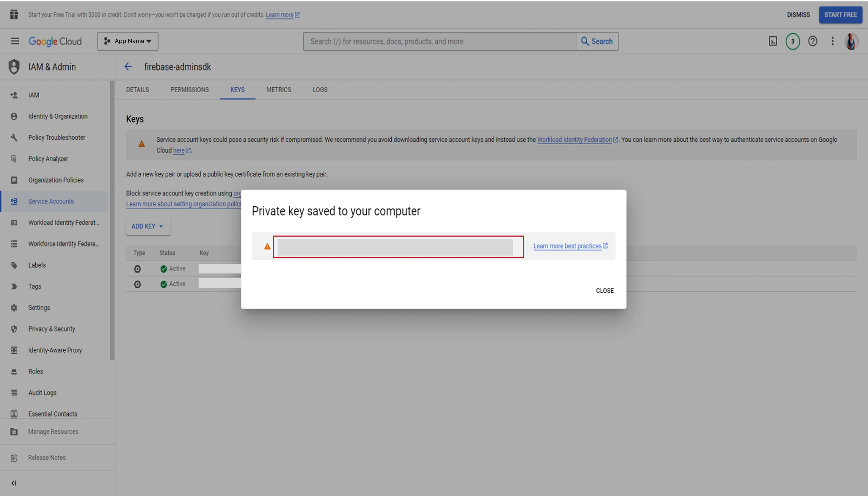The height and width of the screenshot is (496, 868).
Task: Open Learn more about setting organization policies link
Action: [183, 204]
